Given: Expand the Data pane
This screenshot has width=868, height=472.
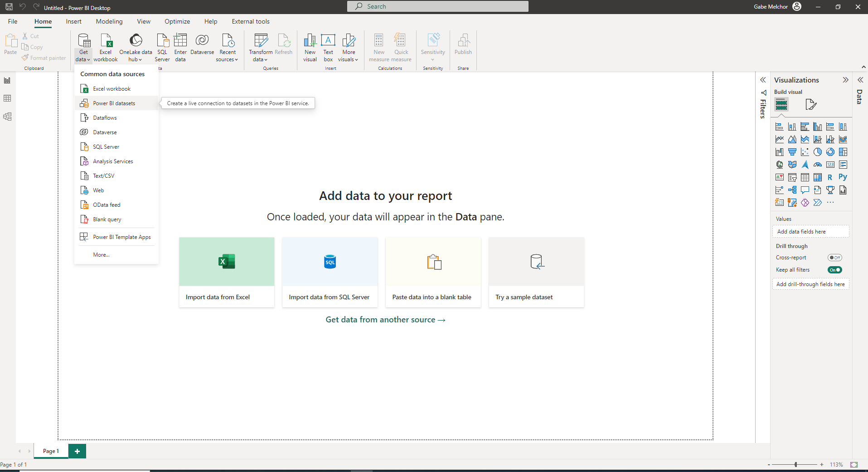Looking at the screenshot, I should pyautogui.click(x=860, y=80).
